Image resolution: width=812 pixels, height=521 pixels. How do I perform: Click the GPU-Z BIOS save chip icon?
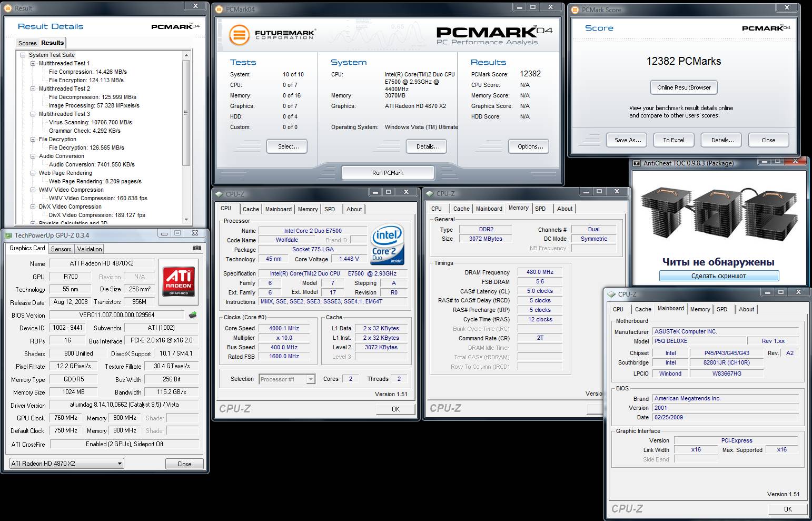(x=193, y=315)
